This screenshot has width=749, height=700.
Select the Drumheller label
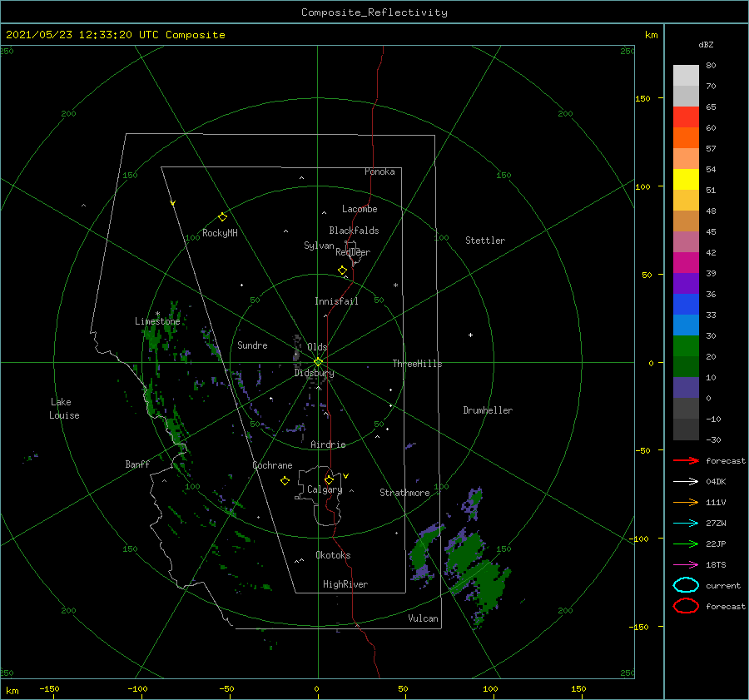(x=488, y=410)
